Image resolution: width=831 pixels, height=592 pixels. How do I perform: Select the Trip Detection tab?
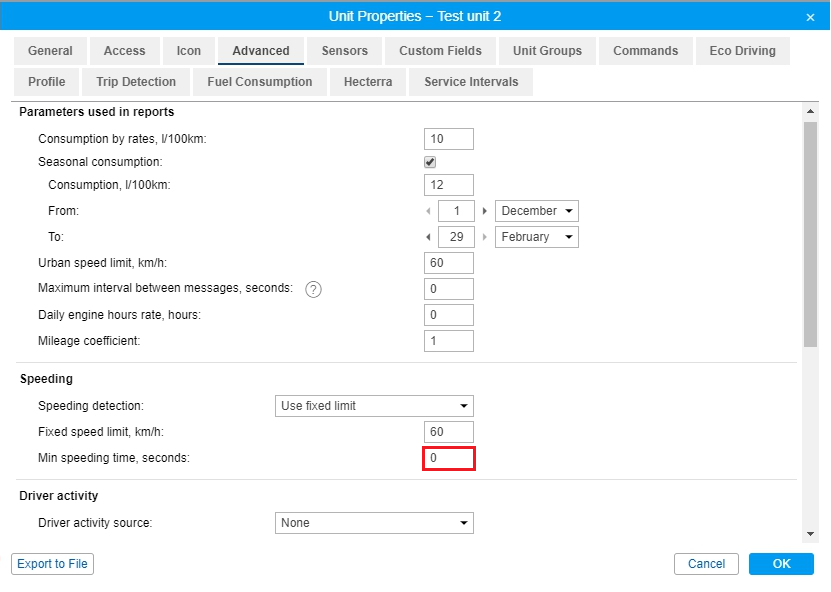click(136, 82)
